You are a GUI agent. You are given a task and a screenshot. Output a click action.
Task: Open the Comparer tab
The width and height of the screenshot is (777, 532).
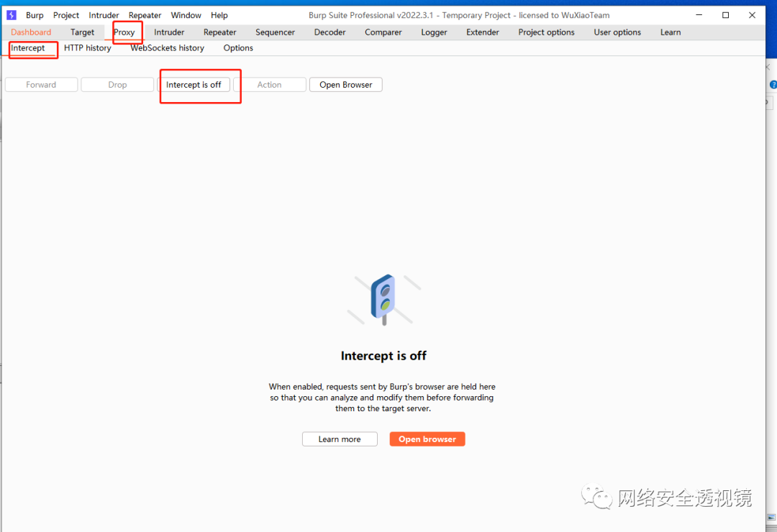point(383,32)
